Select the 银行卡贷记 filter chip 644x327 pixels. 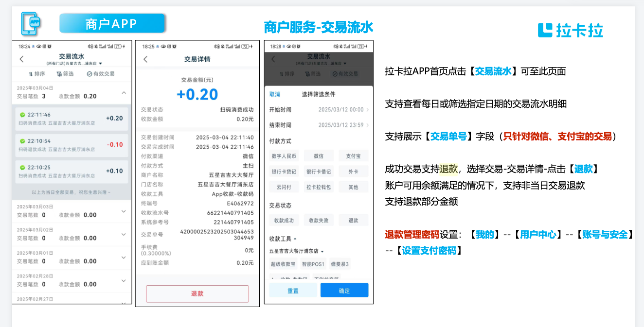(284, 172)
